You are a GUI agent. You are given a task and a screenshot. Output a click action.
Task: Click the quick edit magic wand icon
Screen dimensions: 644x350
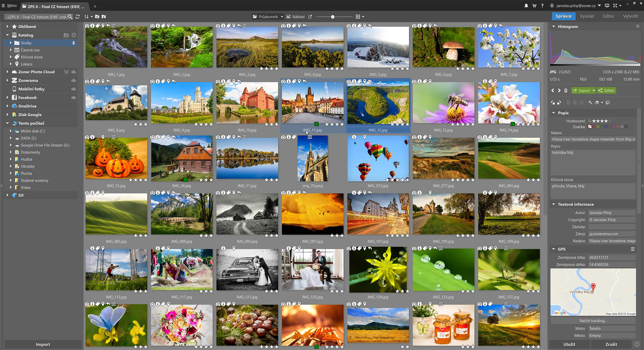click(590, 102)
